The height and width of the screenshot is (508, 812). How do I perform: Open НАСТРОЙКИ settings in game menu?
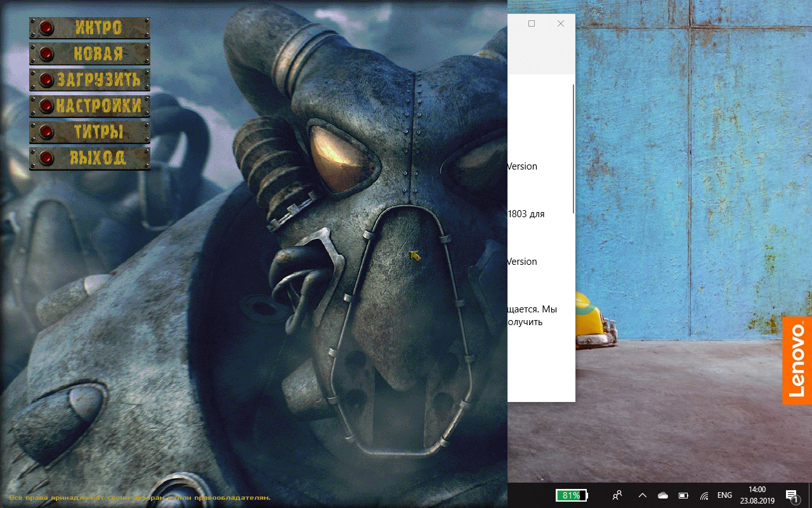click(x=89, y=106)
